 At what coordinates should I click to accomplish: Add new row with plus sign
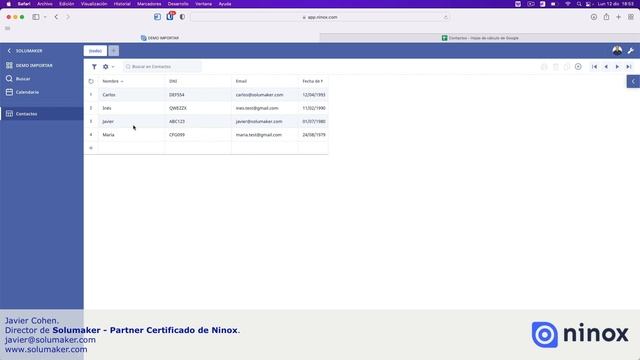91,148
